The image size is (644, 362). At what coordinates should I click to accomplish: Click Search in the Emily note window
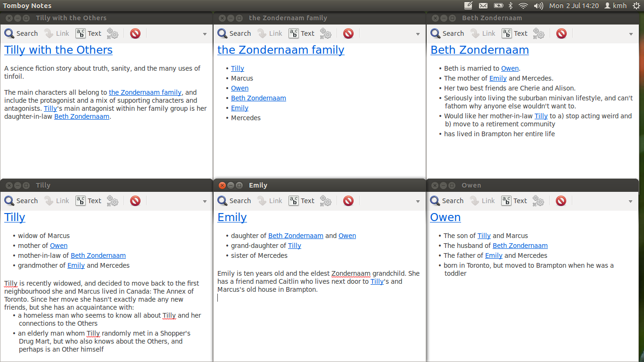234,201
